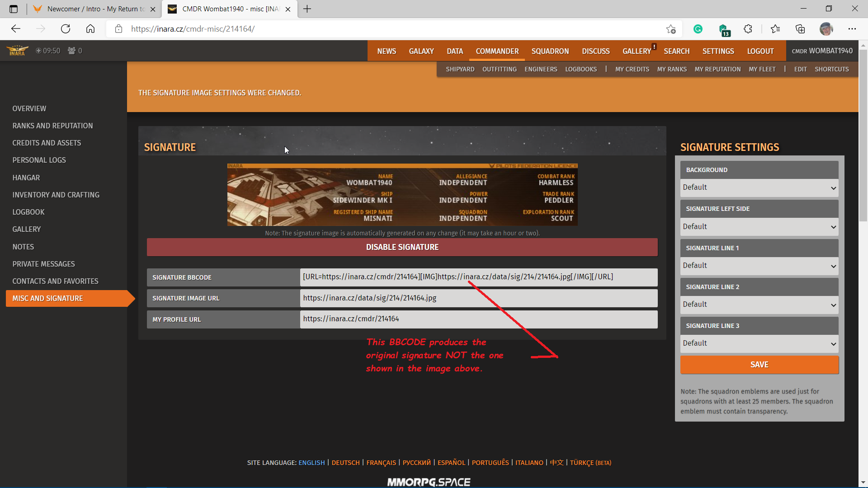
Task: Close the Newcomer / Intro tab
Action: coord(153,9)
